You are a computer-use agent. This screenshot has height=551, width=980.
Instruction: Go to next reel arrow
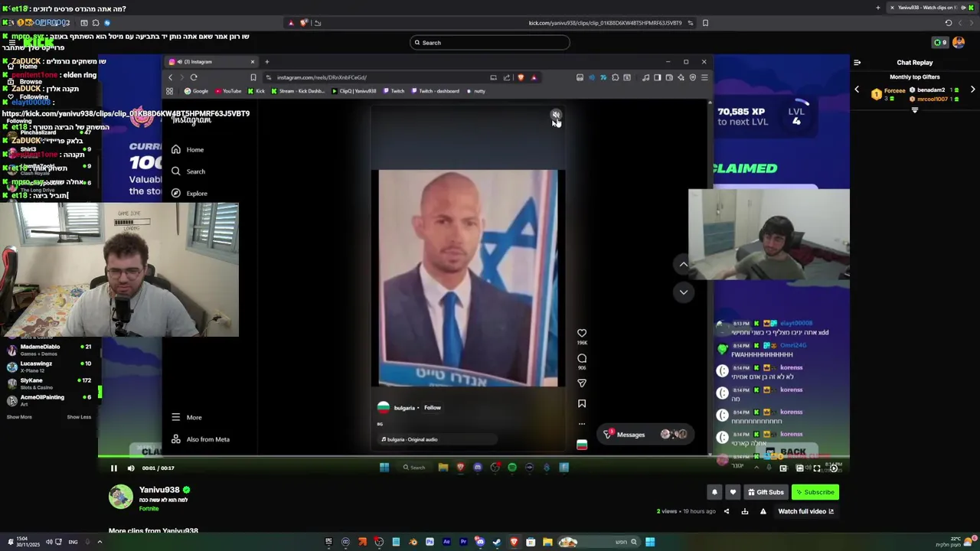(x=684, y=292)
